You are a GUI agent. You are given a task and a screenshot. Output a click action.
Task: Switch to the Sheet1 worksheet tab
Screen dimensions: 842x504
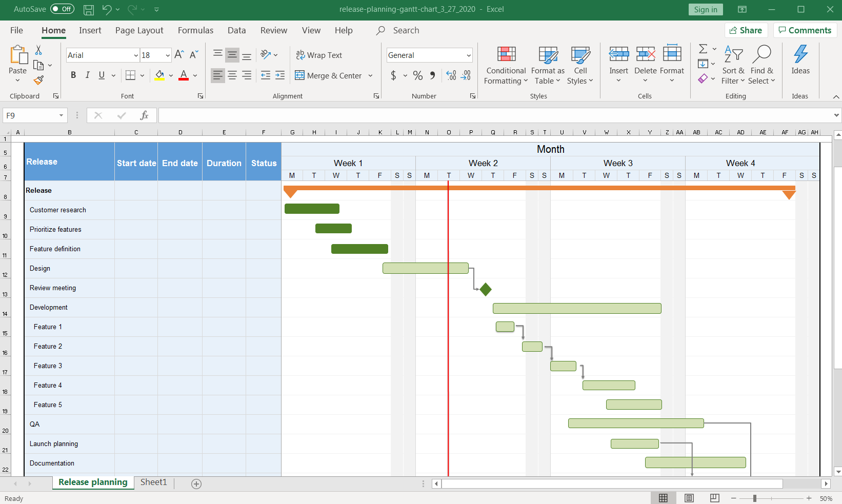[x=153, y=482]
